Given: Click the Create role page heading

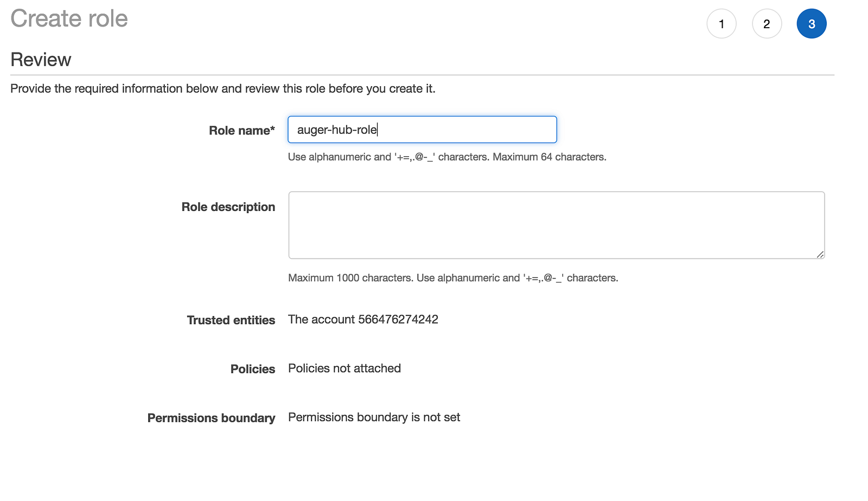Looking at the screenshot, I should click(69, 19).
